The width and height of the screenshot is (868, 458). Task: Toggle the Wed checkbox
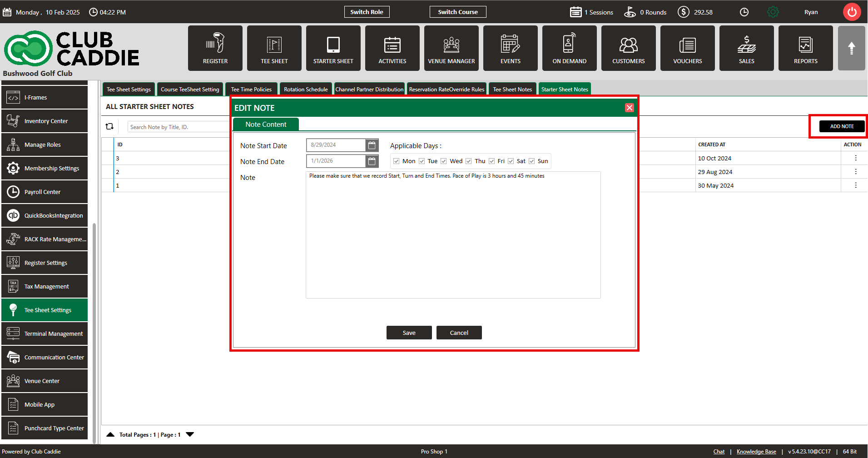(444, 161)
